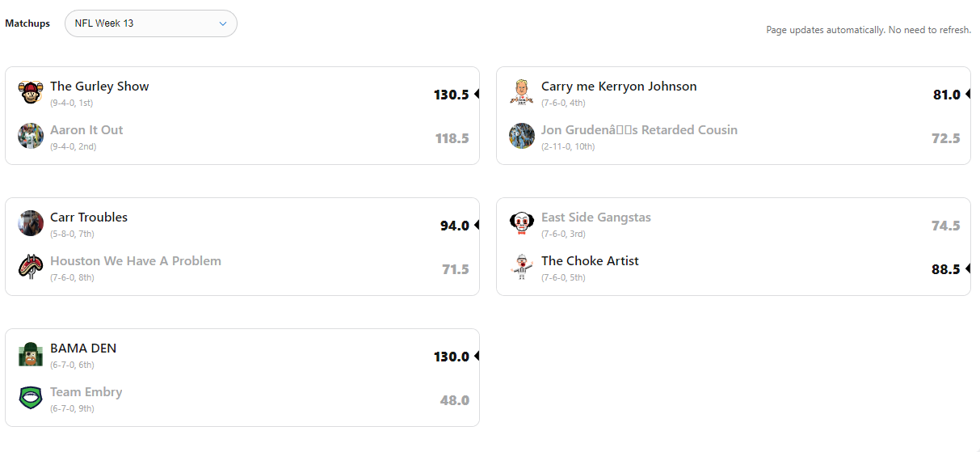The image size is (980, 452).
Task: Click the Aaron It Out team avatar
Action: [31, 136]
